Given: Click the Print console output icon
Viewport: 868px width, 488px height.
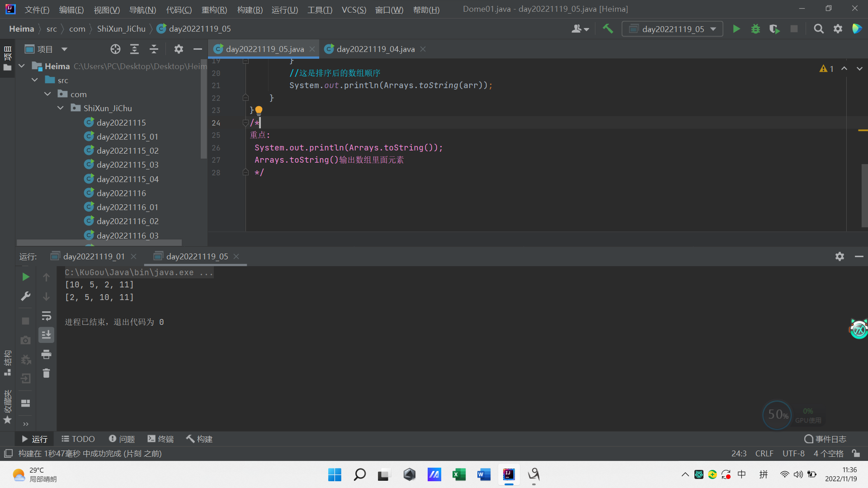Looking at the screenshot, I should point(46,354).
